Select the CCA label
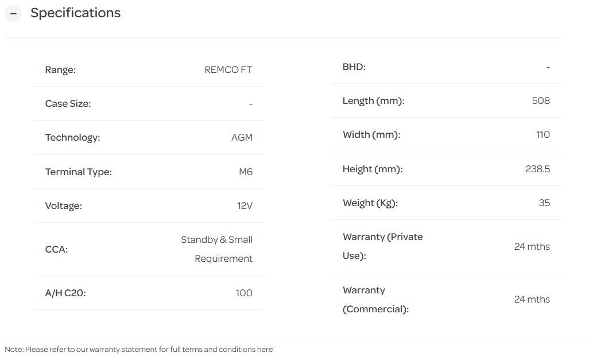This screenshot has width=597, height=364. (56, 249)
